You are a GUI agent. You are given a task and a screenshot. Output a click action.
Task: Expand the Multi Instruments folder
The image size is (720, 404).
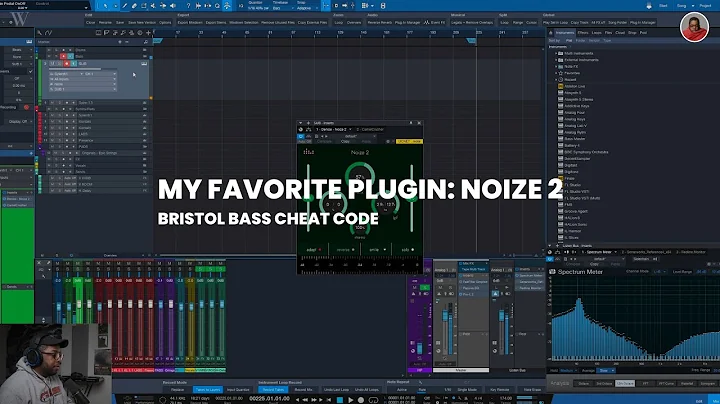(x=556, y=53)
